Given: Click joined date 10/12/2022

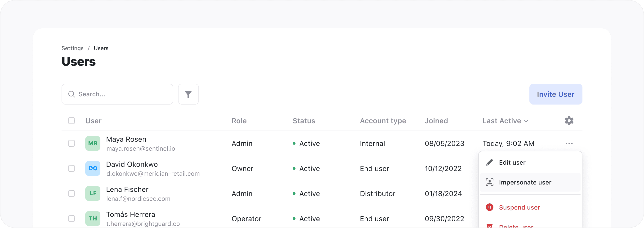Looking at the screenshot, I should [x=443, y=169].
